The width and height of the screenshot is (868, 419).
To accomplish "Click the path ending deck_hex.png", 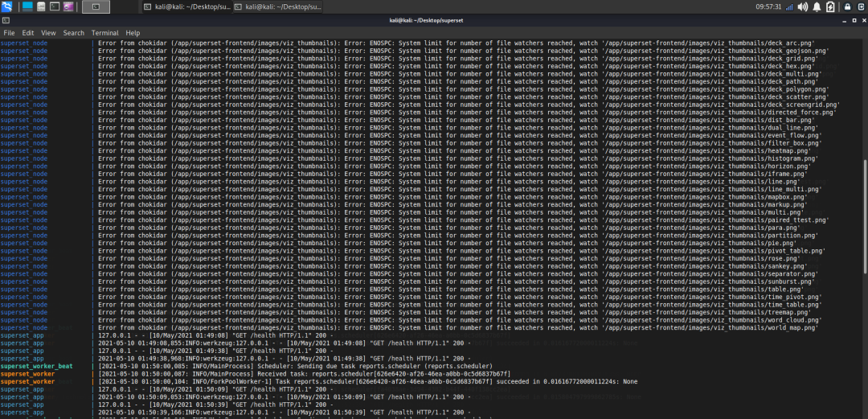I will point(708,66).
